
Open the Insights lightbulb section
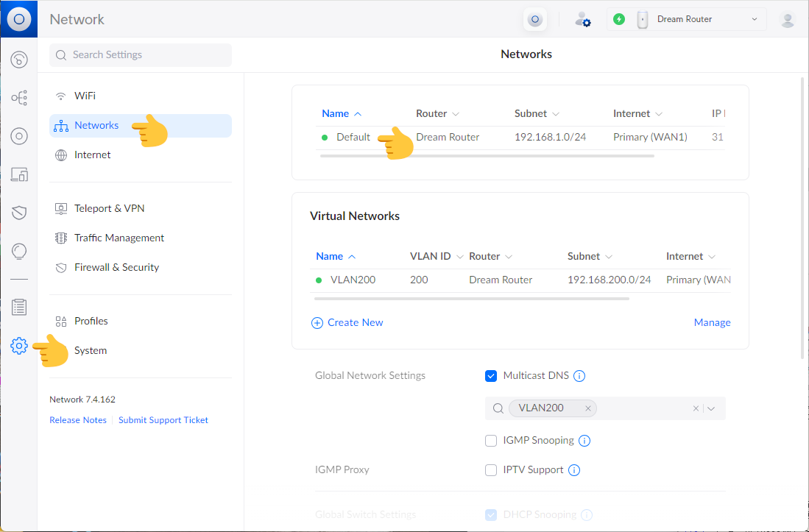19,251
